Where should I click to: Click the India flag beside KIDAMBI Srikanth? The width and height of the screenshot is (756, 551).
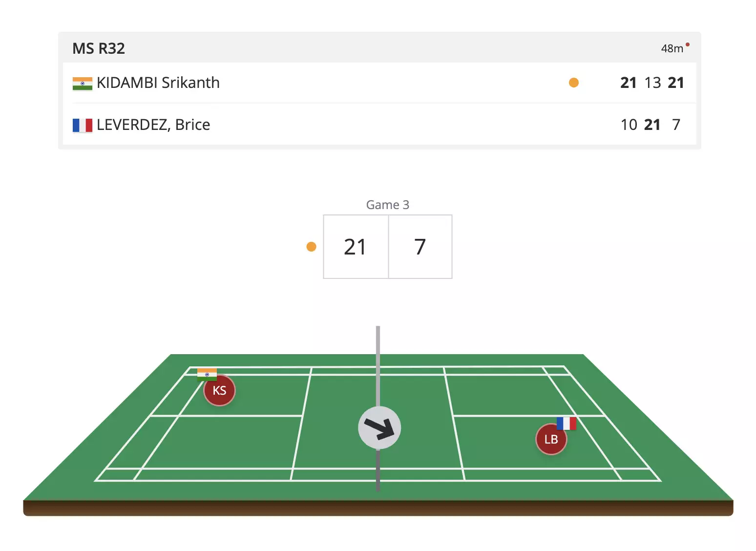(82, 83)
